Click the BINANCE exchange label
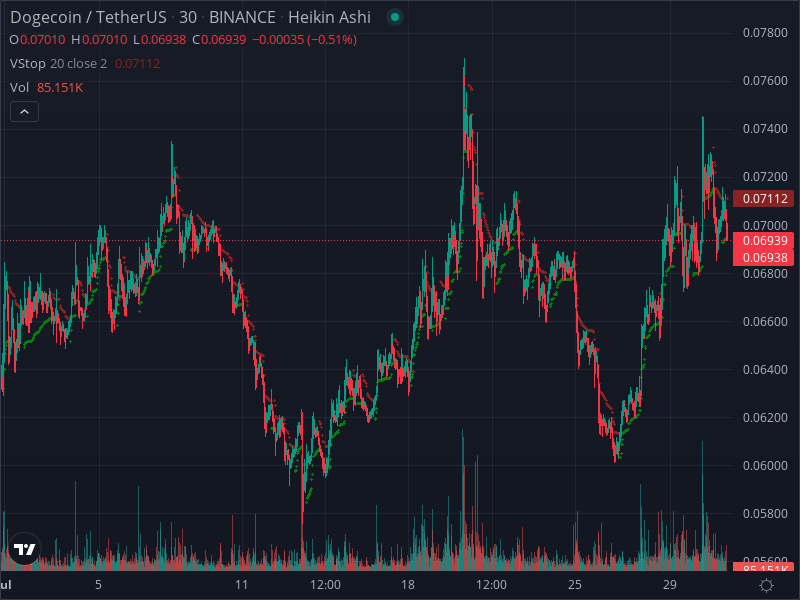The width and height of the screenshot is (800, 600). coord(242,17)
